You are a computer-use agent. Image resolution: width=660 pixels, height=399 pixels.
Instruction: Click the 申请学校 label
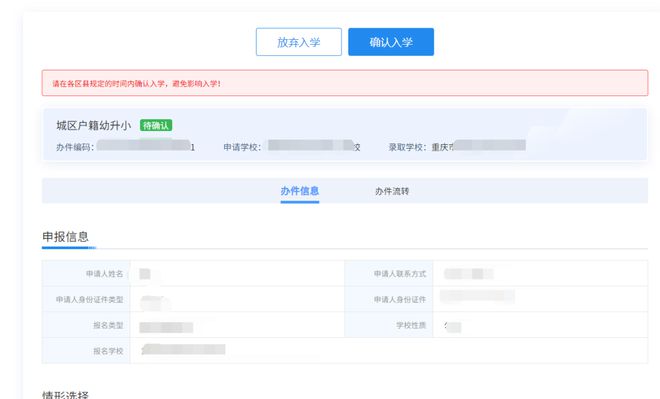point(242,147)
